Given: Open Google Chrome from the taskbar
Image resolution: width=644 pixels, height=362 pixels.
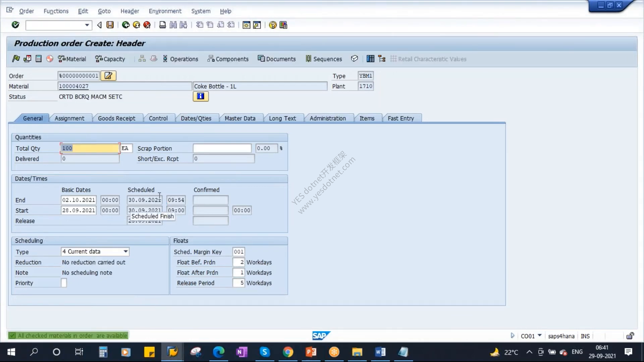Looking at the screenshot, I should pos(288,352).
